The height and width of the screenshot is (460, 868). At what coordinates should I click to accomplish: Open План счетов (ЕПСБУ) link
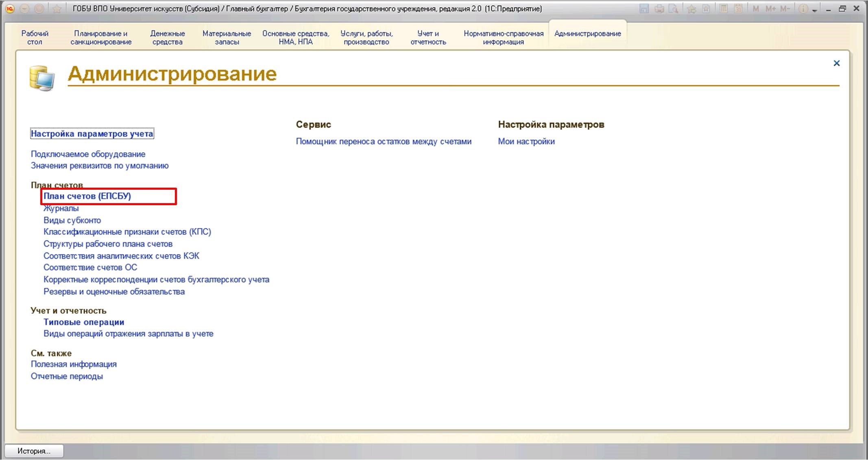(x=87, y=196)
